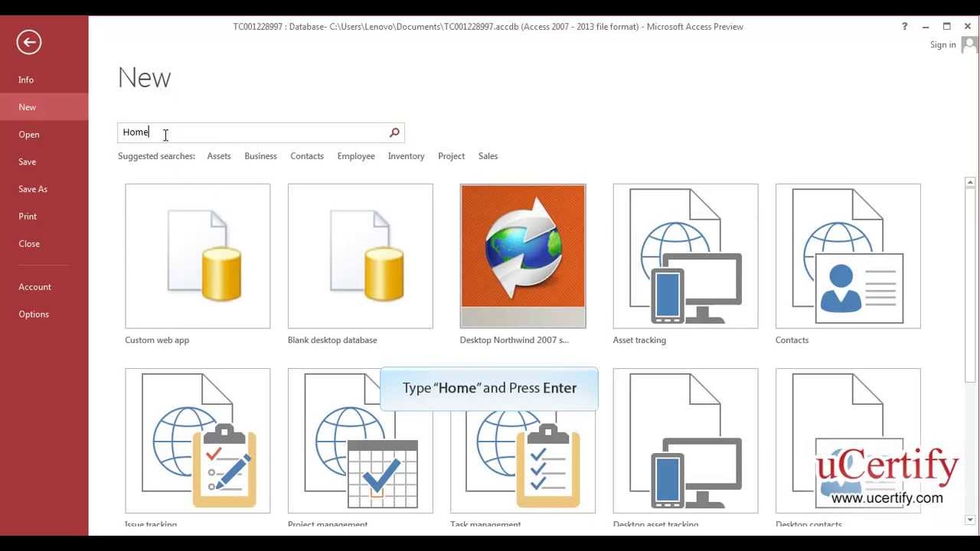Search suggested term Project
The image size is (980, 551).
coord(451,156)
